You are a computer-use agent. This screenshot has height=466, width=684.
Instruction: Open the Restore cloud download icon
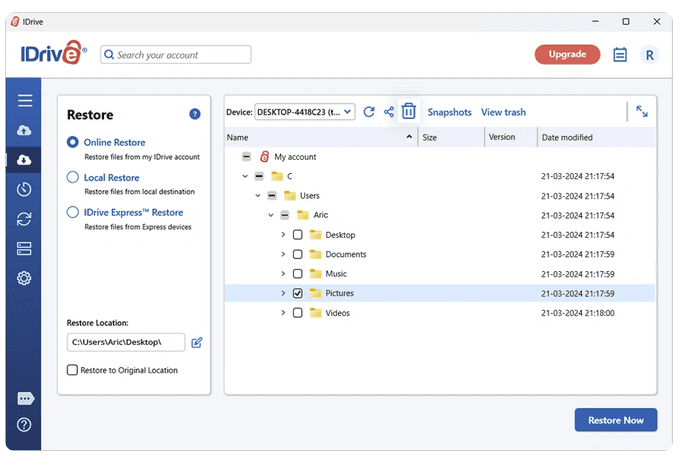[24, 160]
